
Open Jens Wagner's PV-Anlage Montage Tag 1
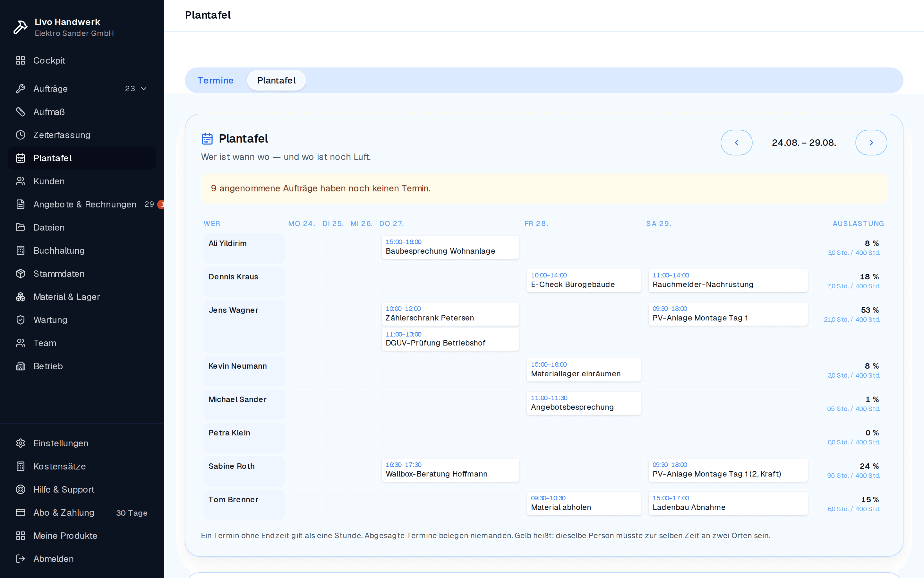pos(728,314)
